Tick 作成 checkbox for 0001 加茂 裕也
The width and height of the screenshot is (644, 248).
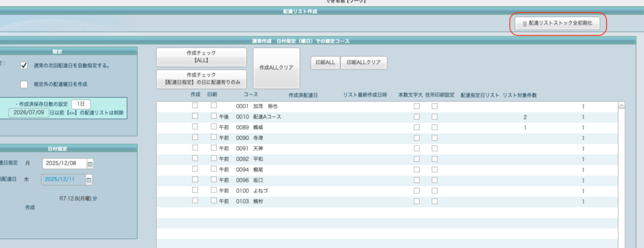pos(195,106)
